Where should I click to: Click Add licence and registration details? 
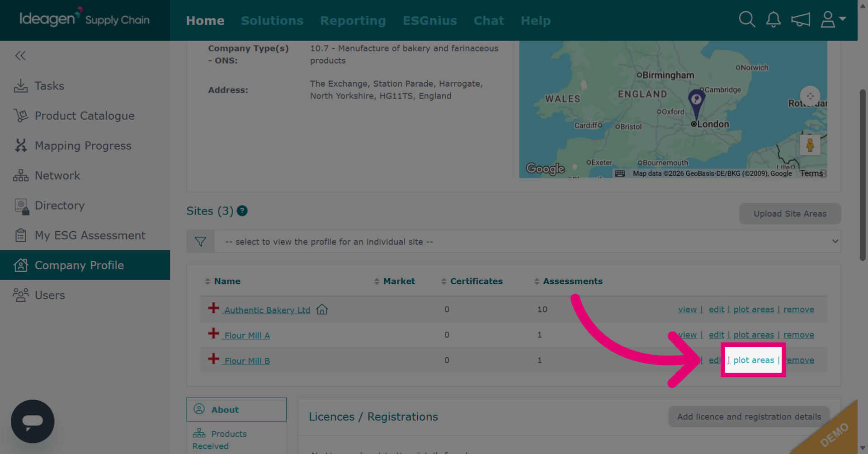coord(749,417)
